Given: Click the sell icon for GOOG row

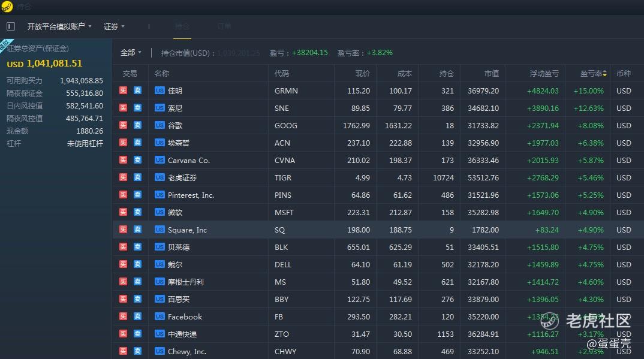Looking at the screenshot, I should (x=137, y=125).
